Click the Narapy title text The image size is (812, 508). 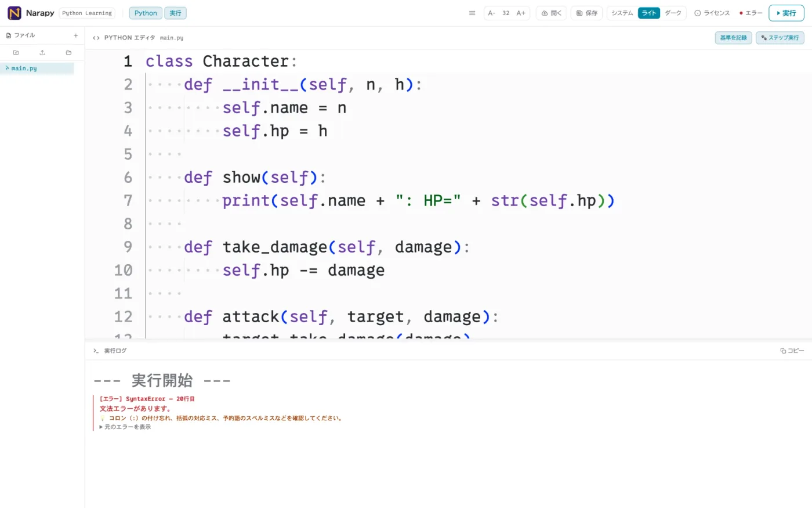40,13
